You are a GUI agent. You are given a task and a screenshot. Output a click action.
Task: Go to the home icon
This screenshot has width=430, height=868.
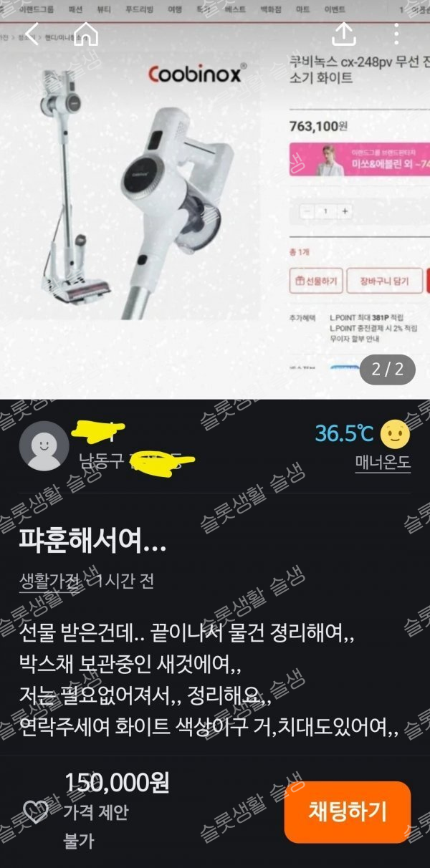pos(86,32)
